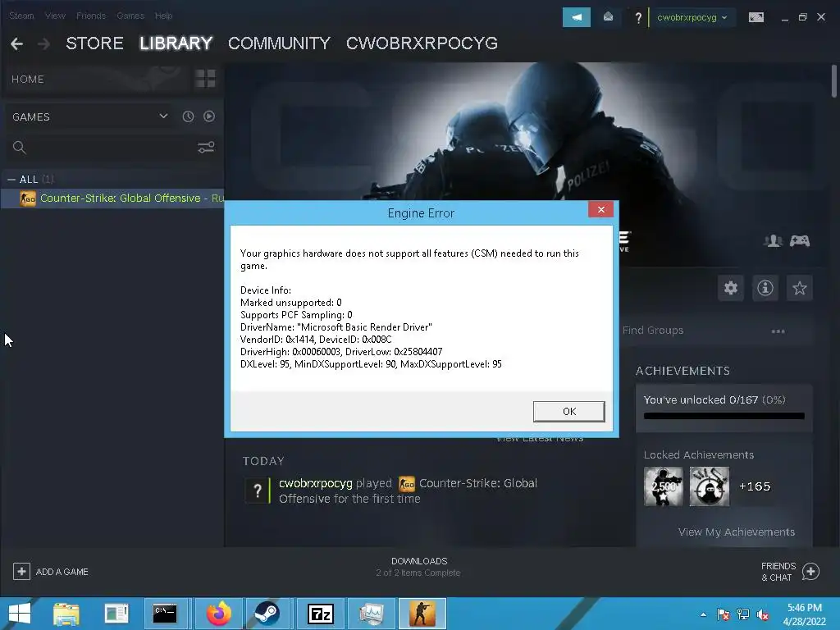Click HOME in the library sidebar
The width and height of the screenshot is (840, 630).
pos(28,80)
